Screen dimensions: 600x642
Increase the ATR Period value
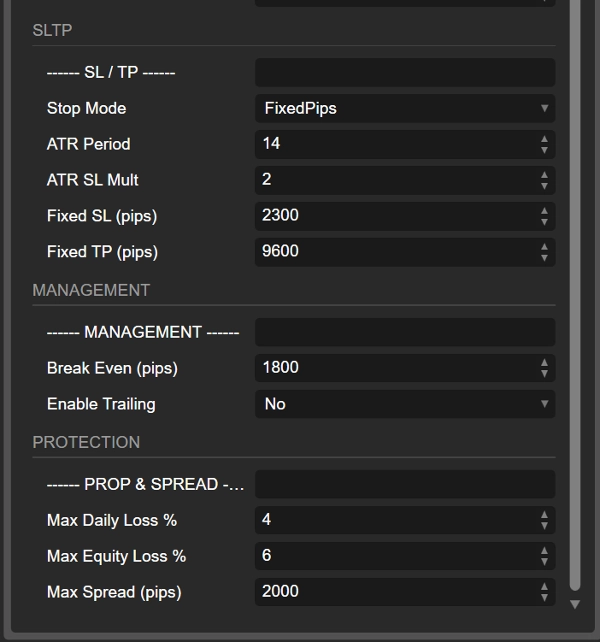[544, 140]
